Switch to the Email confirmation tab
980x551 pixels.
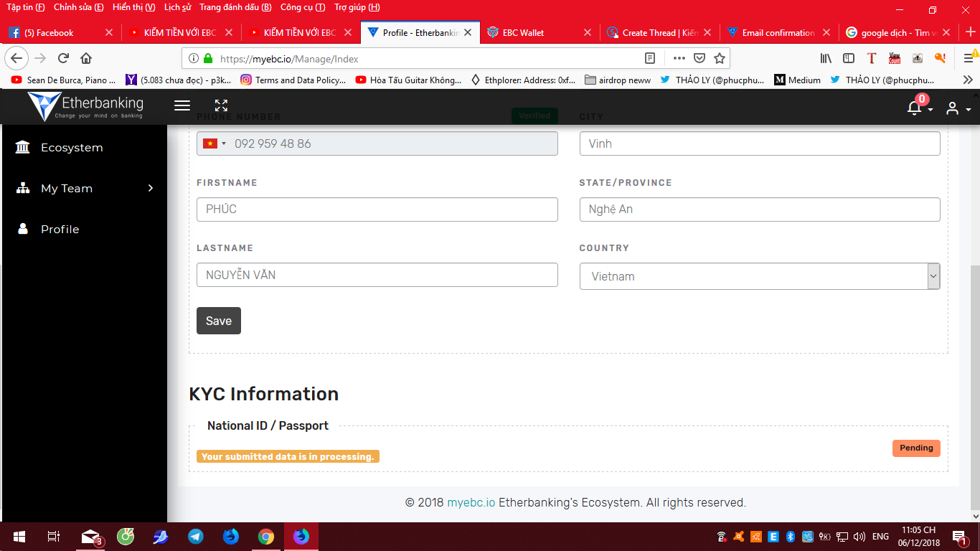pyautogui.click(x=778, y=32)
